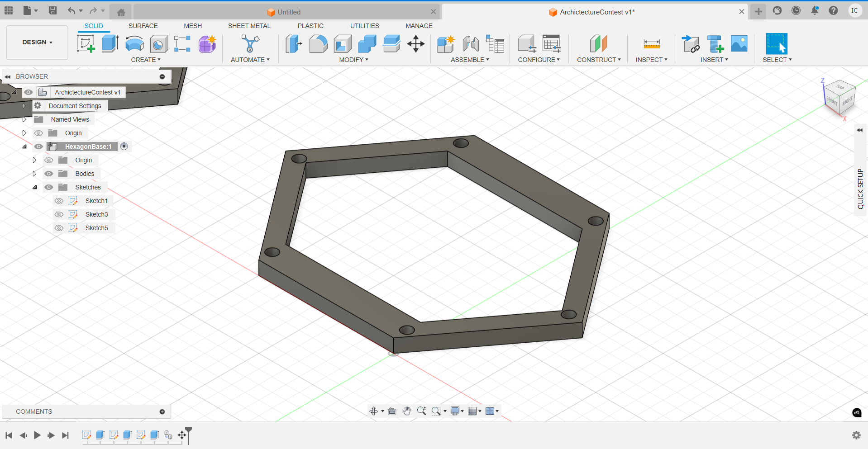This screenshot has width=868, height=449.
Task: Switch to the SURFACE tab
Action: click(x=143, y=26)
